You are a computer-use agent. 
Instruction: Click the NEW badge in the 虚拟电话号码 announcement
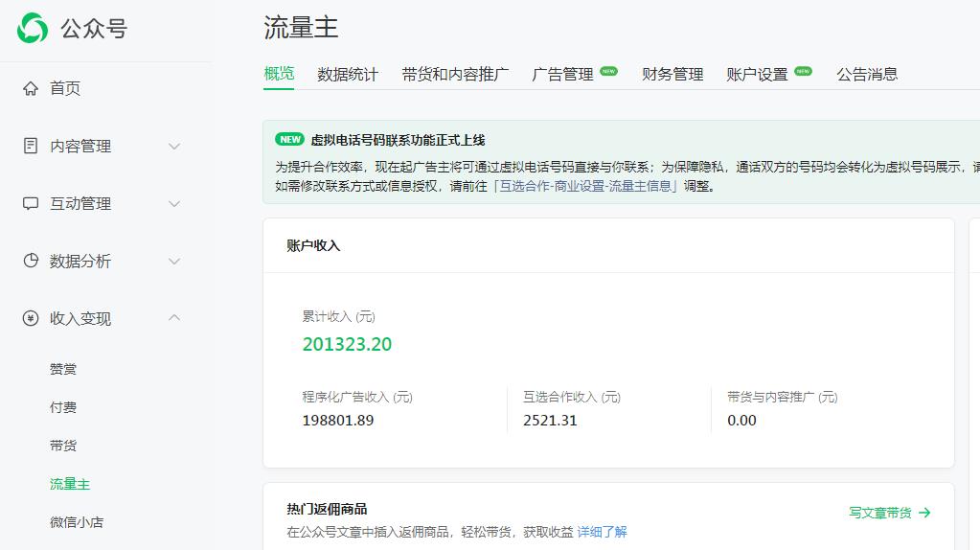pyautogui.click(x=290, y=139)
